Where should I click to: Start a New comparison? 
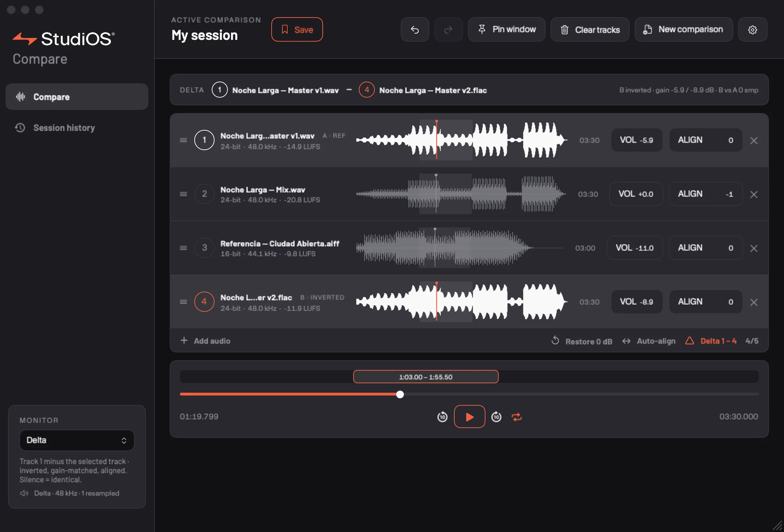click(684, 30)
